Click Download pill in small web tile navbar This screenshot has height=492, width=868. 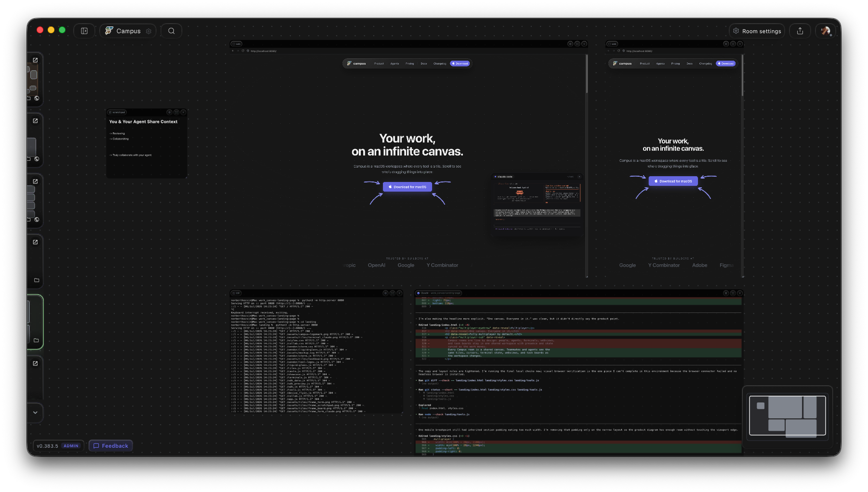(x=726, y=64)
